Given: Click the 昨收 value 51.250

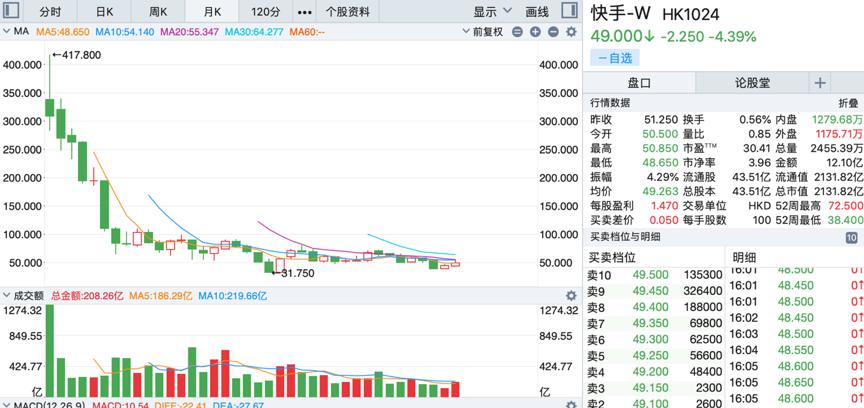Looking at the screenshot, I should (x=661, y=120).
